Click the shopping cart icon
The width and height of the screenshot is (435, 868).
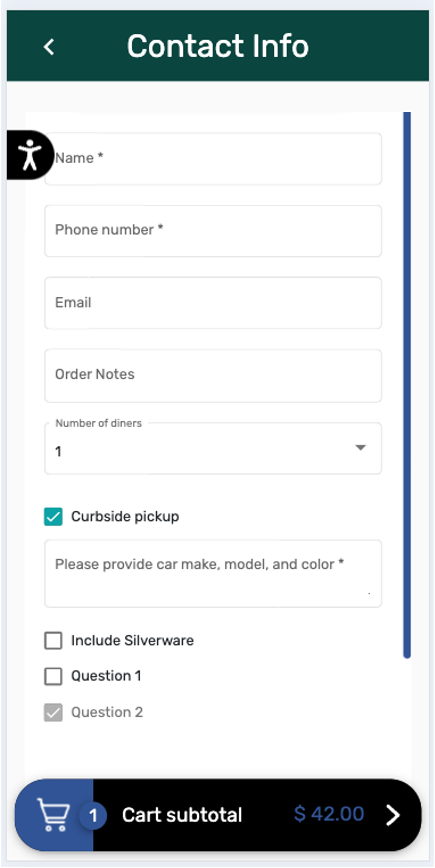pyautogui.click(x=54, y=815)
